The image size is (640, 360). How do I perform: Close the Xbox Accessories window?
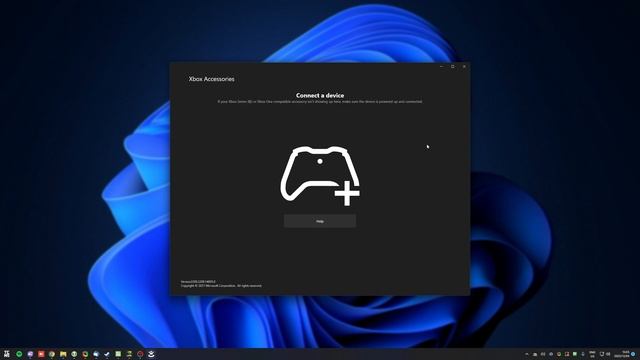464,67
